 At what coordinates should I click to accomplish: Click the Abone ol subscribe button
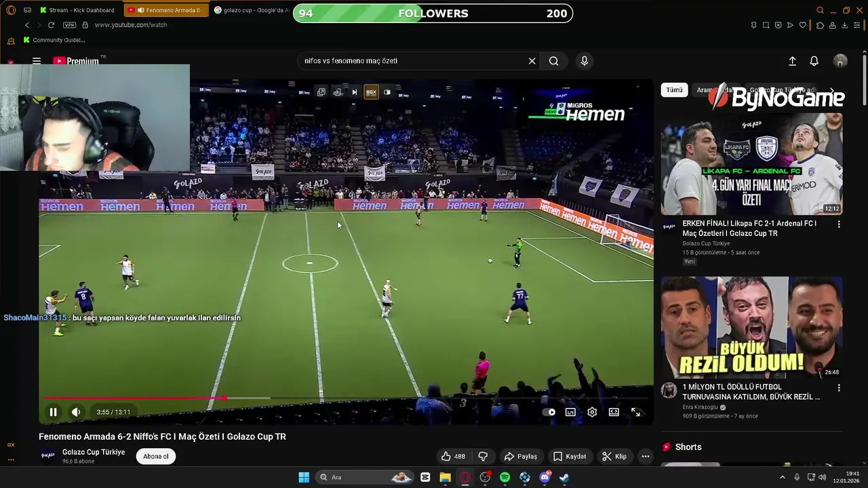[x=155, y=456]
